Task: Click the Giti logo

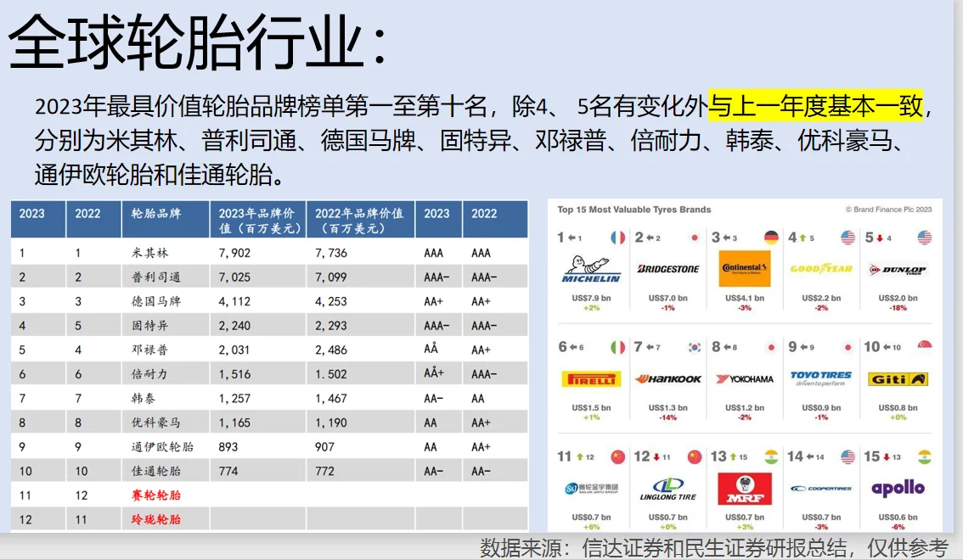Action: (898, 379)
